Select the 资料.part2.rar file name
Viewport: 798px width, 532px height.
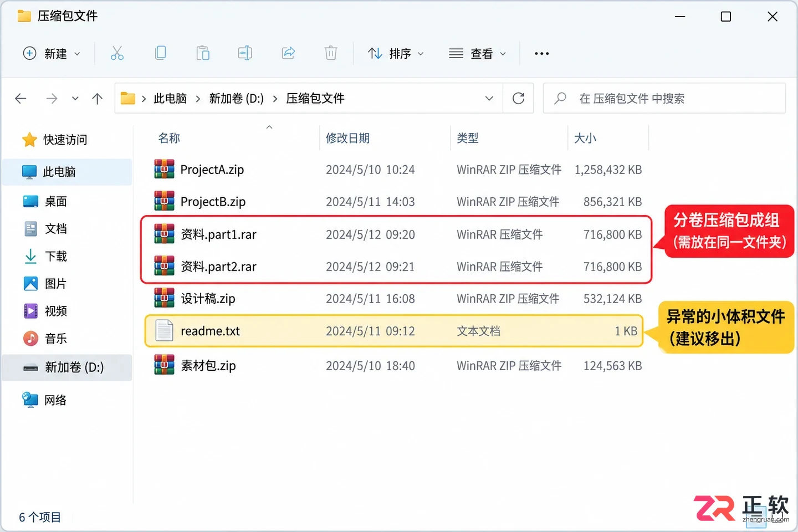218,267
